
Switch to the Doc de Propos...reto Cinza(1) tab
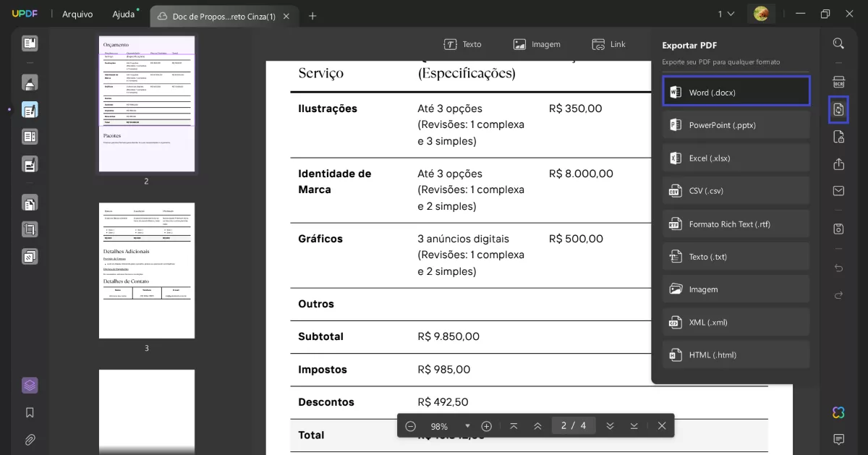pos(221,14)
